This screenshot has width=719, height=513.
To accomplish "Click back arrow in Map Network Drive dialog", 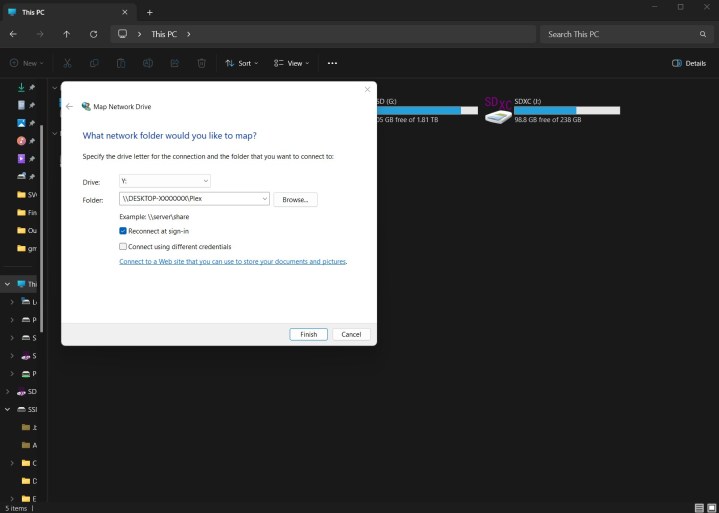I will [70, 106].
